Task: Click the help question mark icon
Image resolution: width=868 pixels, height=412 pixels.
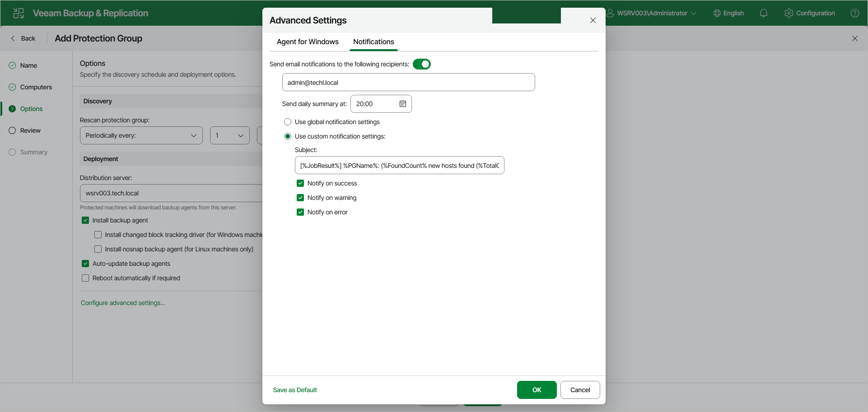Action: [x=855, y=13]
